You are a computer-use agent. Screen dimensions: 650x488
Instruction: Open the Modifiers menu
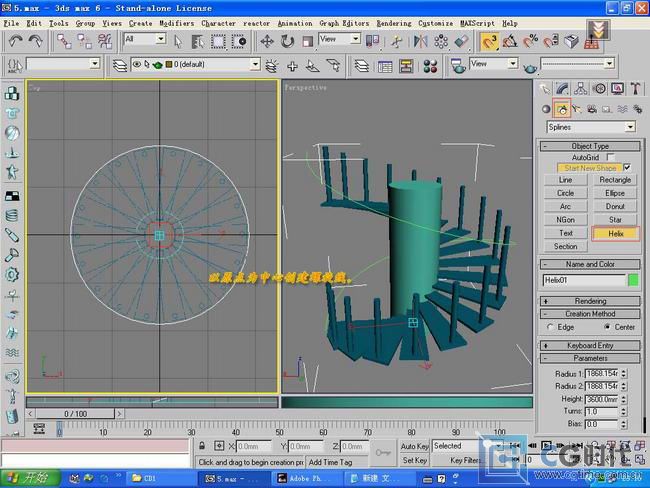177,23
